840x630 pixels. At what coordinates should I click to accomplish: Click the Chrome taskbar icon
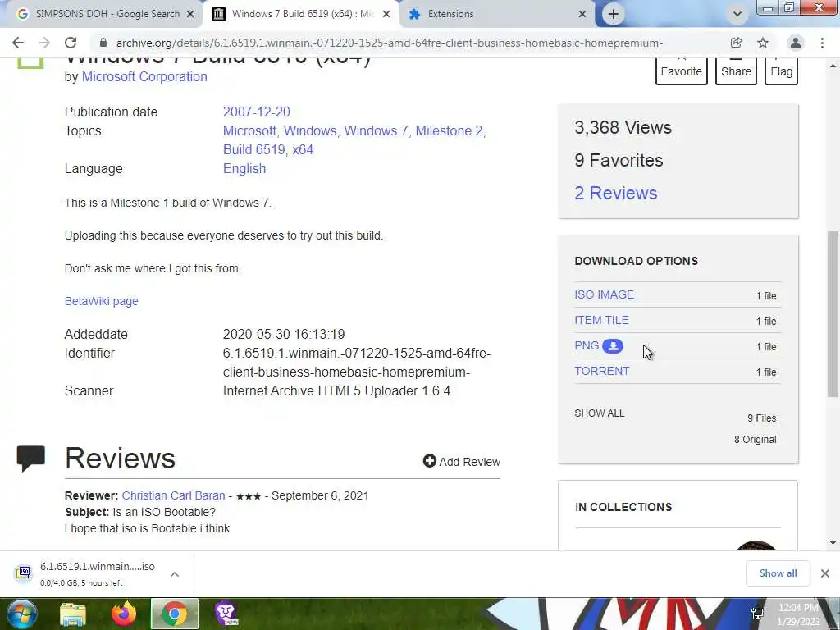pos(175,614)
